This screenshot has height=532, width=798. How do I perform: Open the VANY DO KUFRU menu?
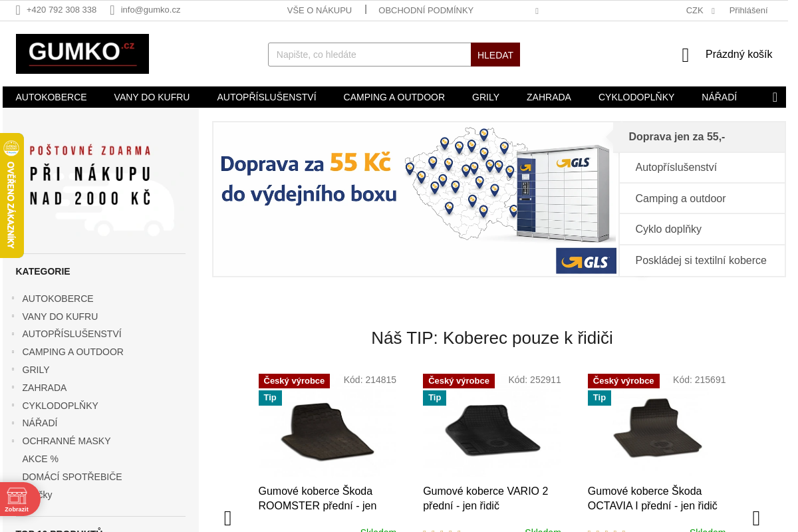pyautogui.click(x=152, y=97)
